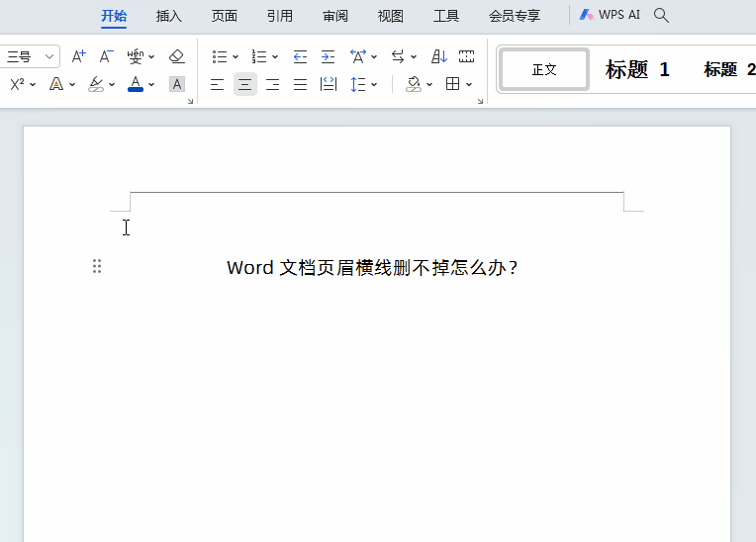Viewport: 756px width, 542px height.
Task: Switch to the 视图 tab
Action: 391,17
